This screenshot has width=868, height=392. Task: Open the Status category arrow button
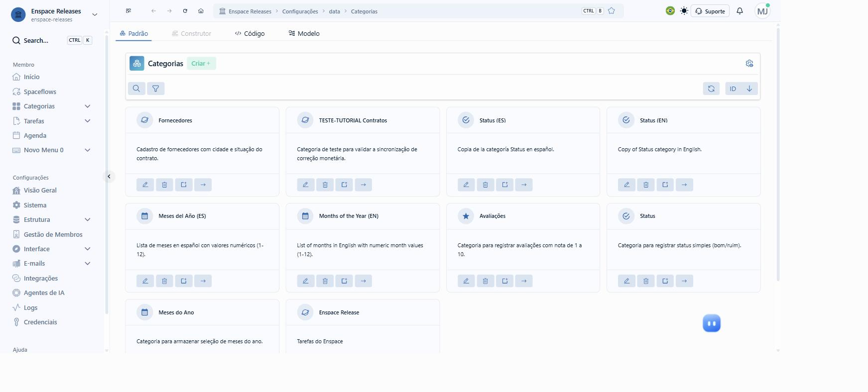pos(684,281)
